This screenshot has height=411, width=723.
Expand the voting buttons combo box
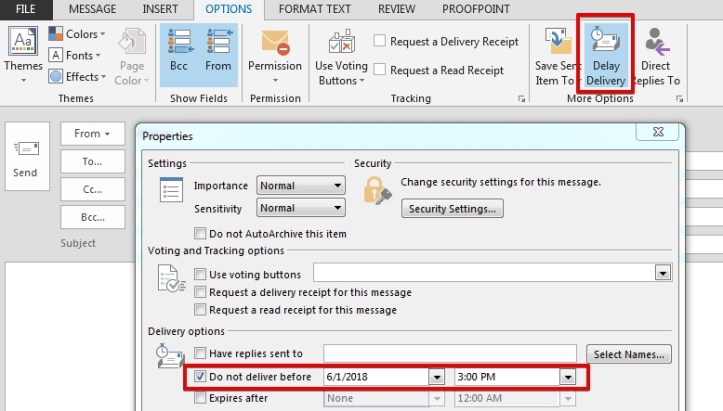click(663, 273)
